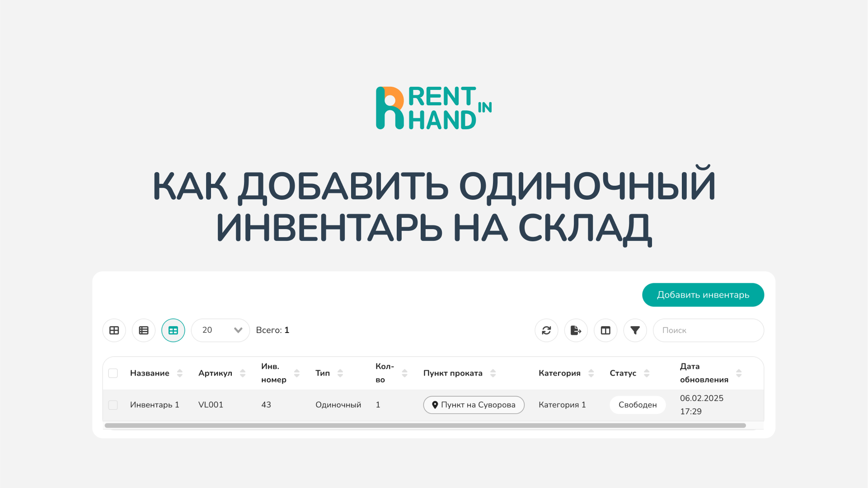Click the Пункт на Суворова location chip
The height and width of the screenshot is (488, 868).
[x=474, y=405]
